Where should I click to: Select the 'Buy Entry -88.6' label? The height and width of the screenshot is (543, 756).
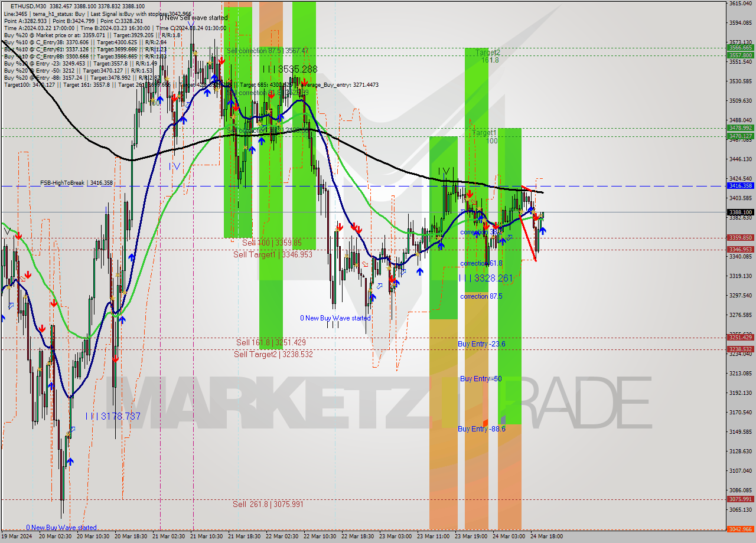click(481, 429)
